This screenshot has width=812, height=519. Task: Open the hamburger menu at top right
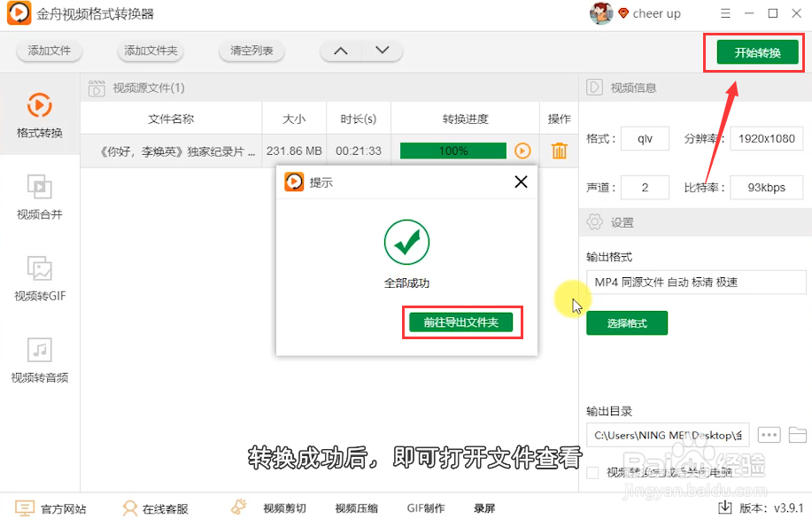(x=725, y=13)
